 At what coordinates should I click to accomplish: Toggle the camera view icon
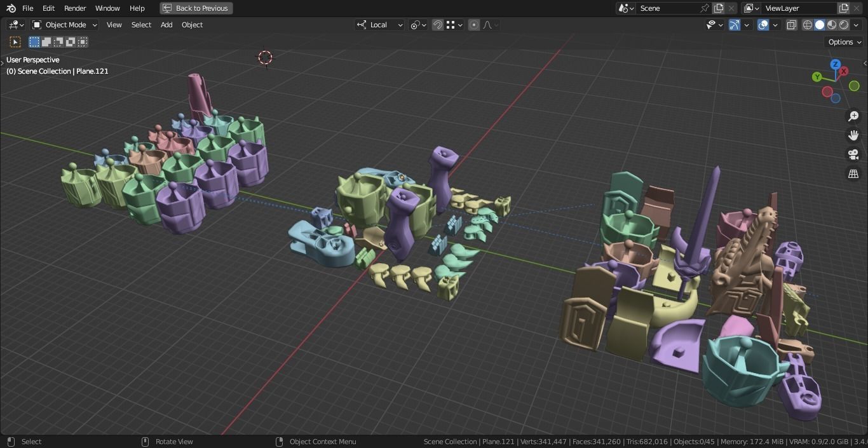click(853, 154)
